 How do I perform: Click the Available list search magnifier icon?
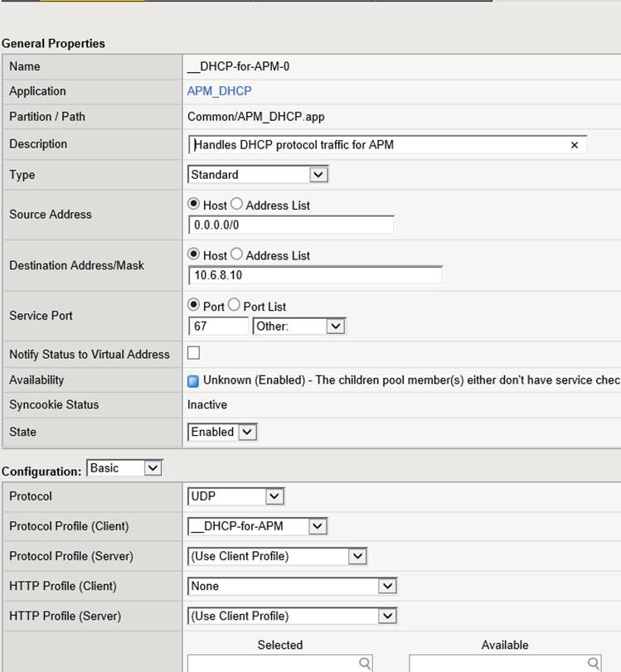click(593, 663)
